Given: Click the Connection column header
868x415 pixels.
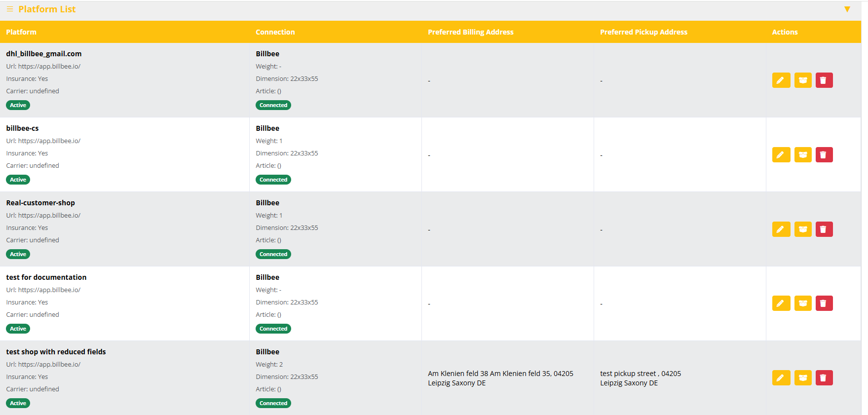Looking at the screenshot, I should coord(275,32).
